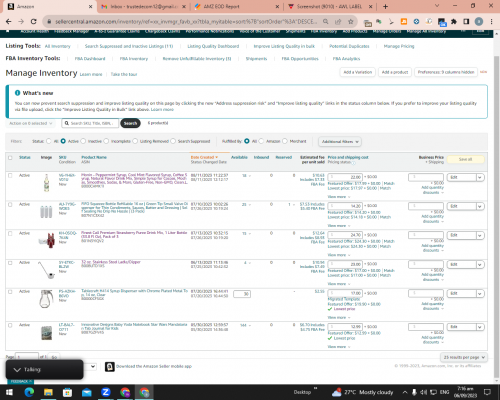Click the blue circular extension icon
Viewport: 500px width, 400px height.
[416, 22]
